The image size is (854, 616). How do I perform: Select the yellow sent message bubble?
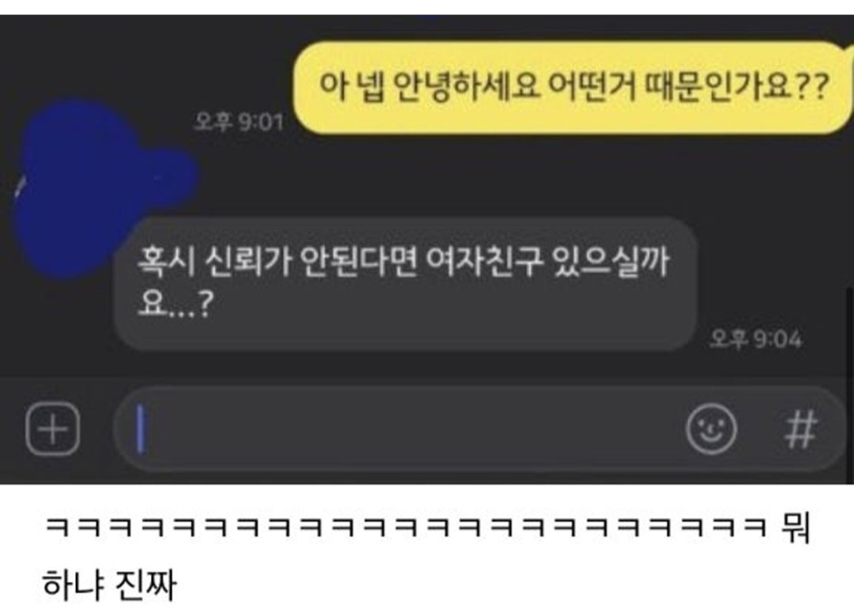pos(572,87)
